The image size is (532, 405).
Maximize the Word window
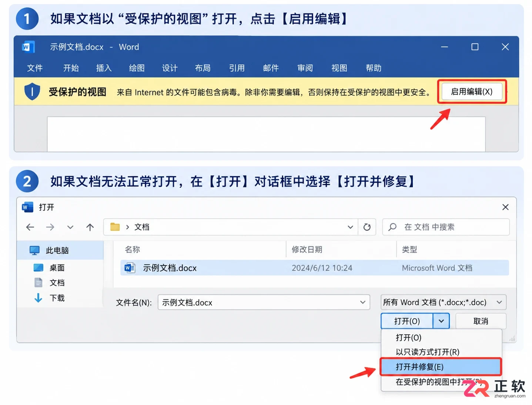coord(475,47)
